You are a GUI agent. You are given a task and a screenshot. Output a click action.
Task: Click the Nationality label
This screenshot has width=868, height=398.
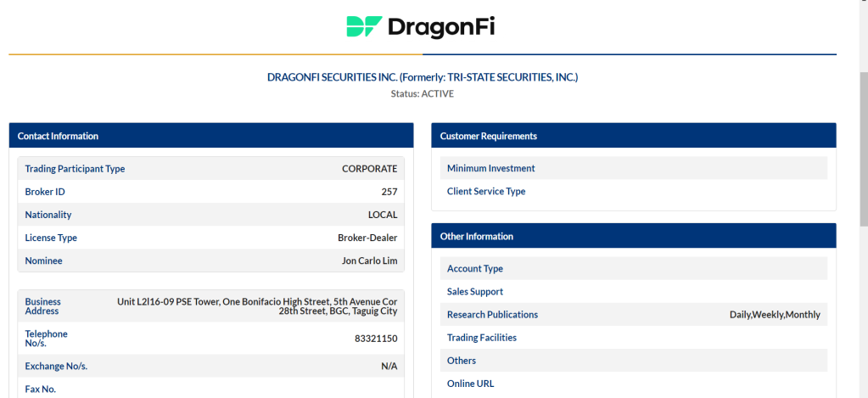(x=48, y=215)
